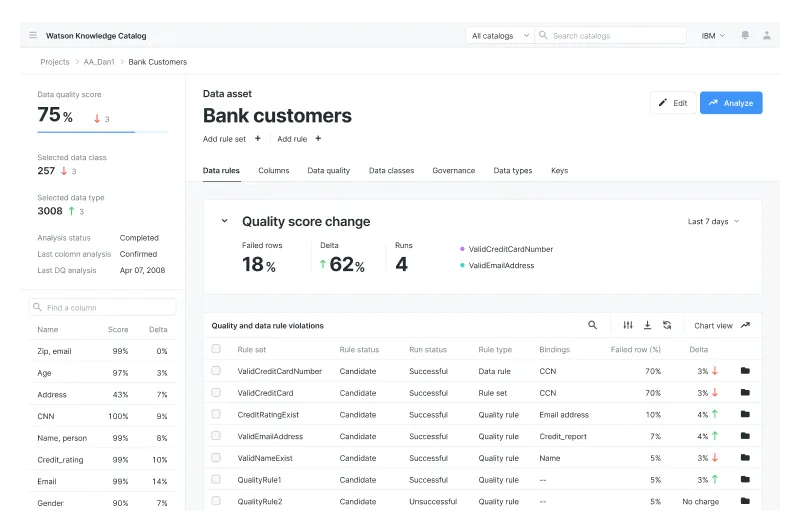The width and height of the screenshot is (800, 530).
Task: Open the All catalogs dropdown
Action: coord(500,35)
